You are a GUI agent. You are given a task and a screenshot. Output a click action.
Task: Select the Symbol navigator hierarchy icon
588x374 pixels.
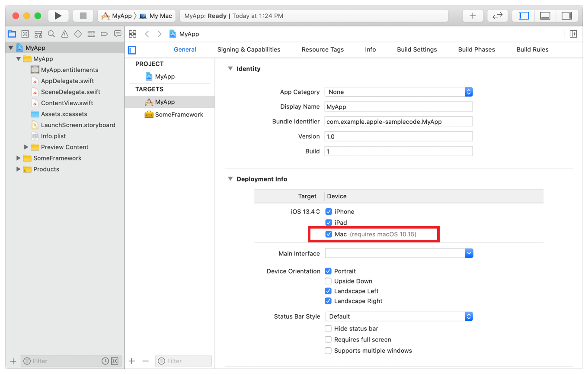[x=38, y=34]
